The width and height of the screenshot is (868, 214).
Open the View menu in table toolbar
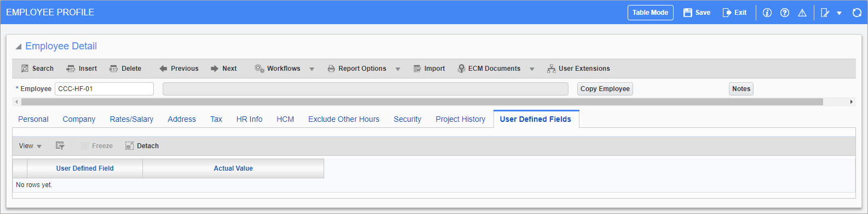[30, 146]
